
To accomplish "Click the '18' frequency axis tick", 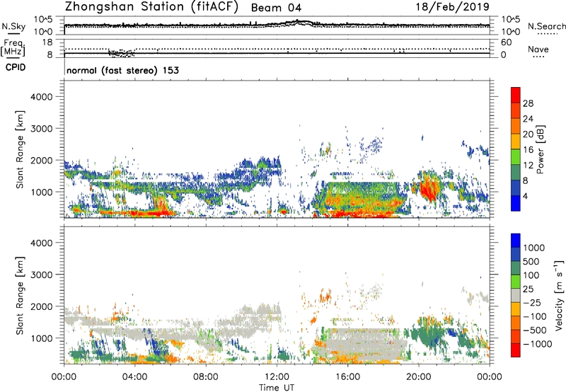I will click(x=47, y=42).
